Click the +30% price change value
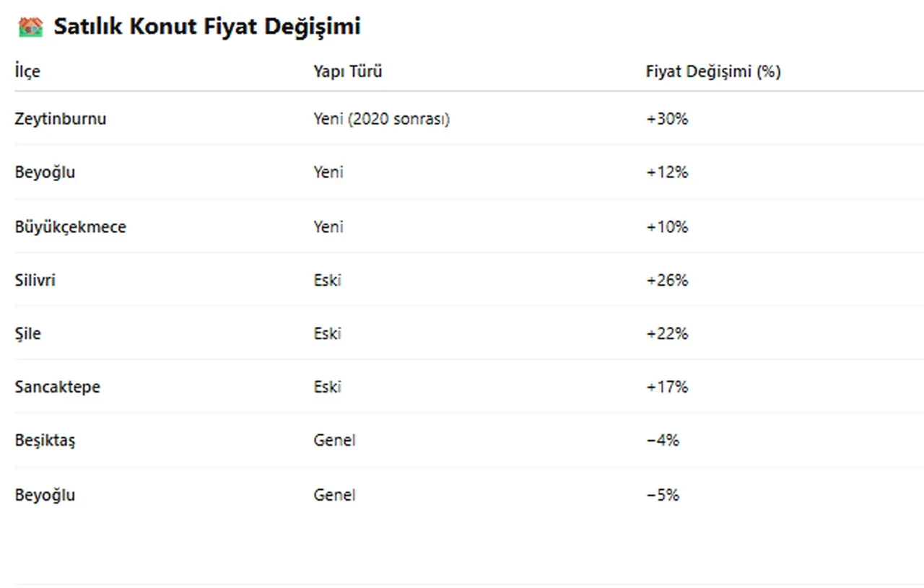924x588 pixels. tap(666, 119)
